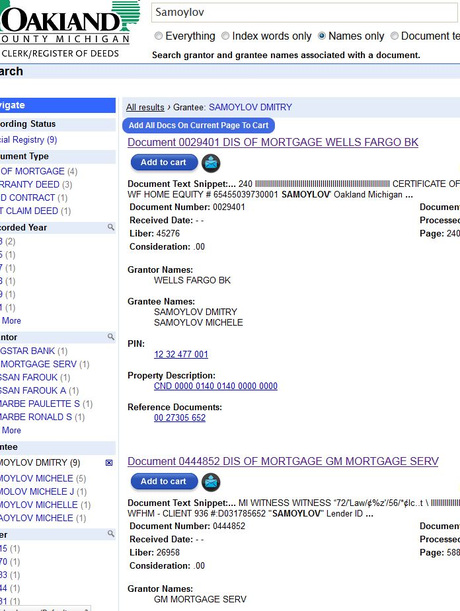Click Add All Docs On Current Page To Cart
Viewport: 460px width, 611px height.
(198, 125)
